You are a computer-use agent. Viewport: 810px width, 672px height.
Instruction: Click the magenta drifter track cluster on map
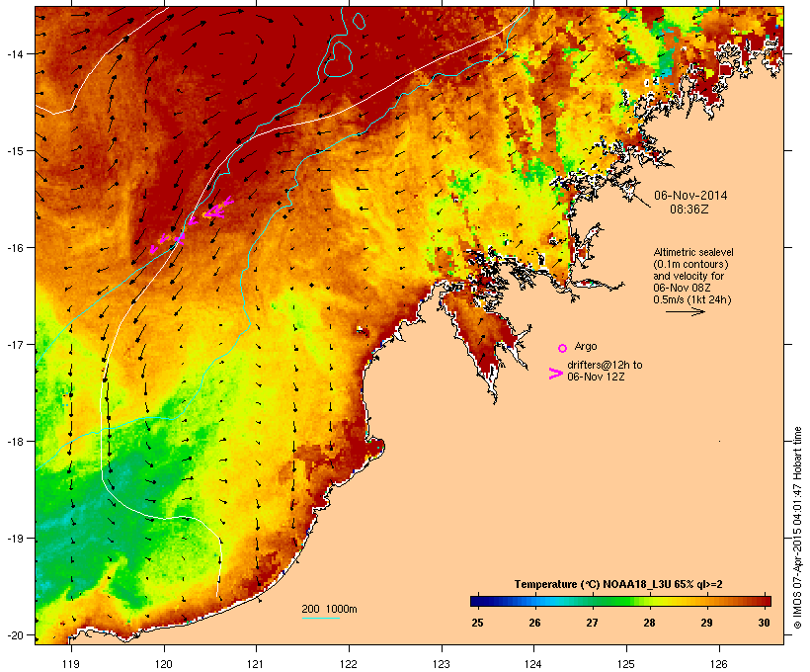coord(191,225)
